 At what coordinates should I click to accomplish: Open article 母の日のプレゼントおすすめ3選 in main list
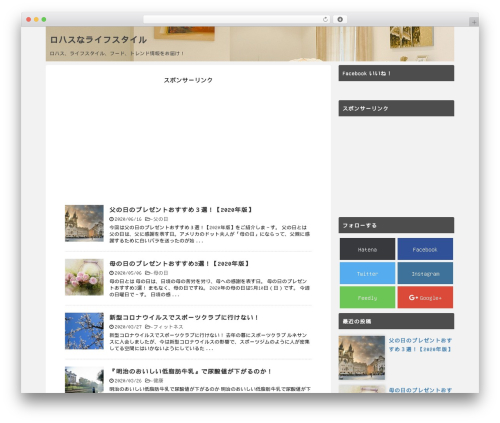click(x=179, y=264)
